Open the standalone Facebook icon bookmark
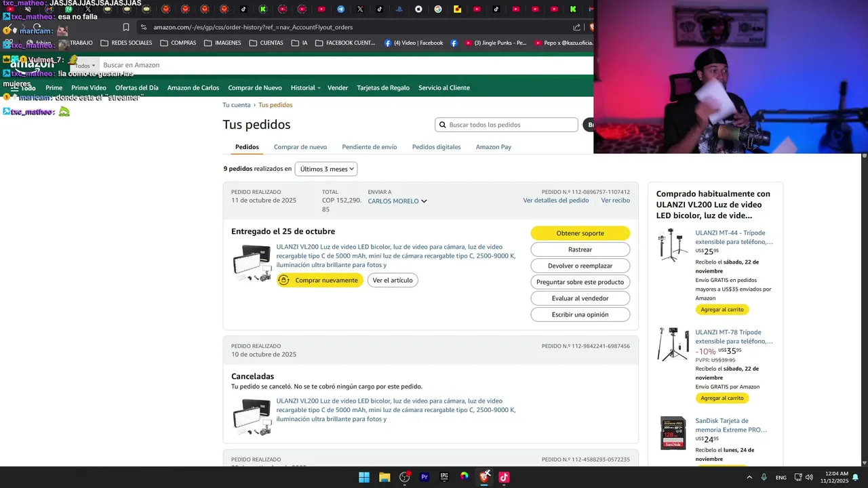 454,43
